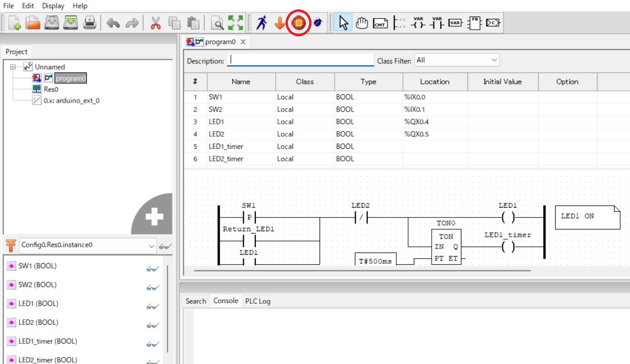The height and width of the screenshot is (364, 630).
Task: Add a variable contact to the diagram
Action: pyautogui.click(x=437, y=22)
